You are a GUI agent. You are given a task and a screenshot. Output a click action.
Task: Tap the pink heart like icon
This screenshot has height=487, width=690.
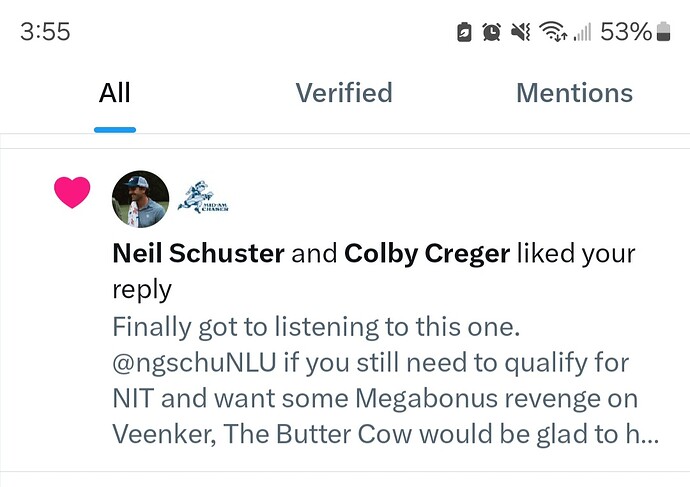[x=72, y=192]
